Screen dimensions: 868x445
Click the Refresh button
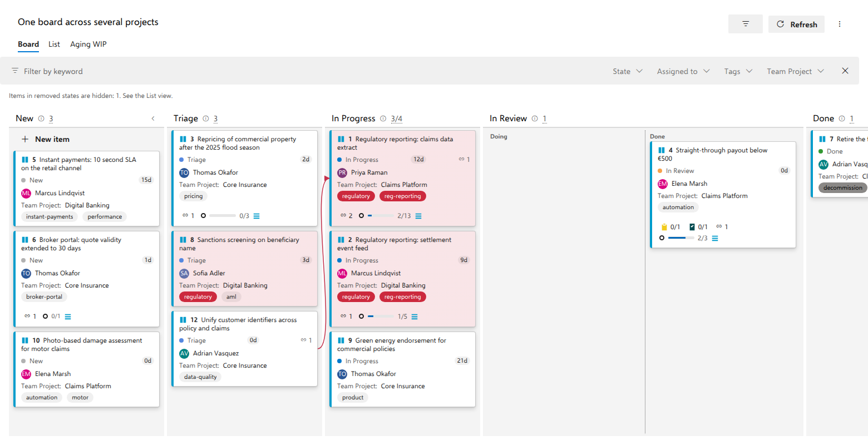(796, 24)
